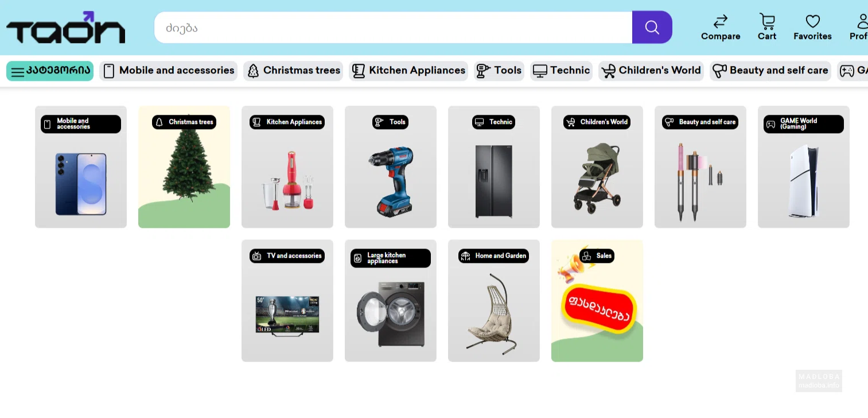Open the shopping Cart icon

pos(766,22)
